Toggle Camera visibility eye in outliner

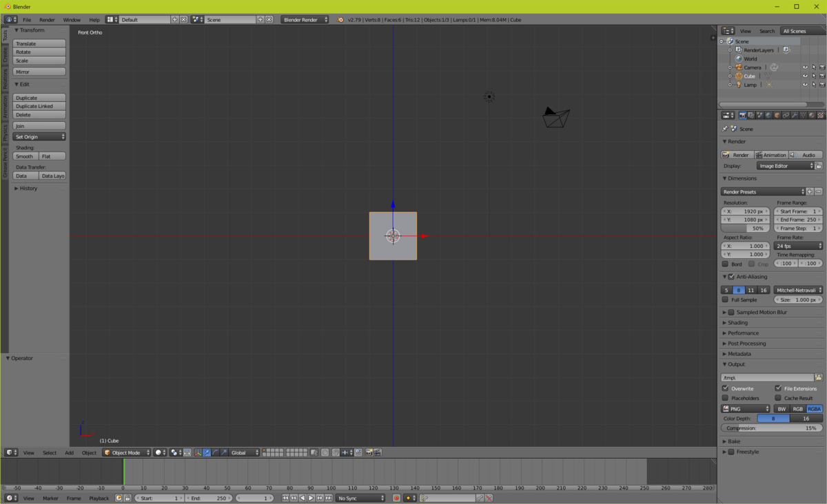click(x=805, y=67)
